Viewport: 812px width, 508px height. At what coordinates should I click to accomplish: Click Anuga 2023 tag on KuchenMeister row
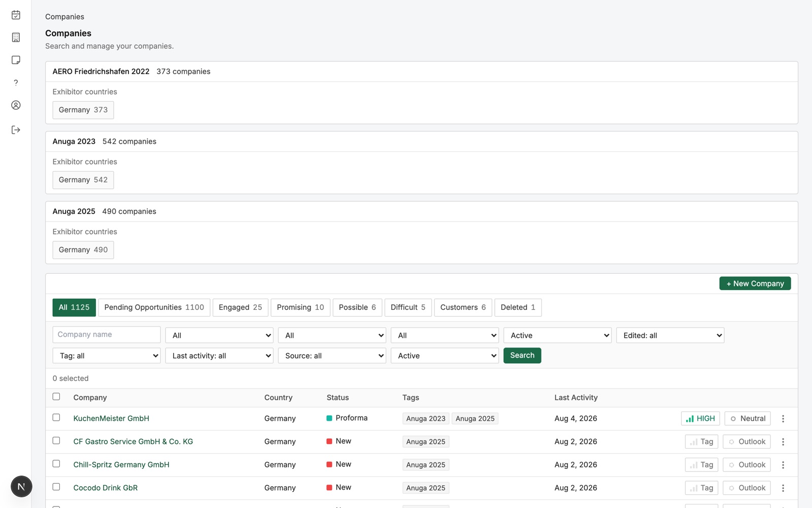point(426,419)
